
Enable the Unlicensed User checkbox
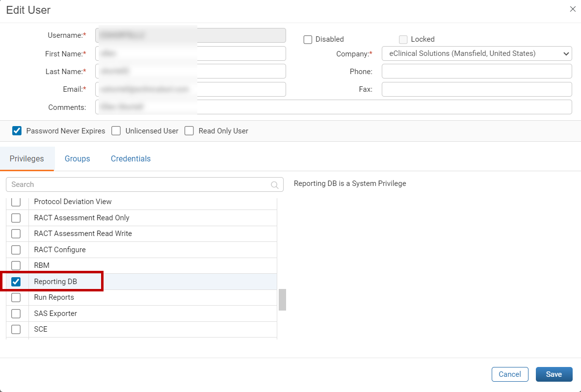point(116,131)
